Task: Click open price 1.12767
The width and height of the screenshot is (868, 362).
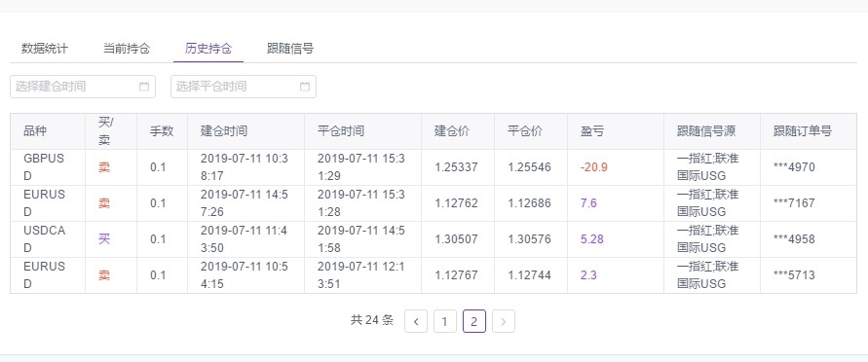Action: (x=456, y=275)
